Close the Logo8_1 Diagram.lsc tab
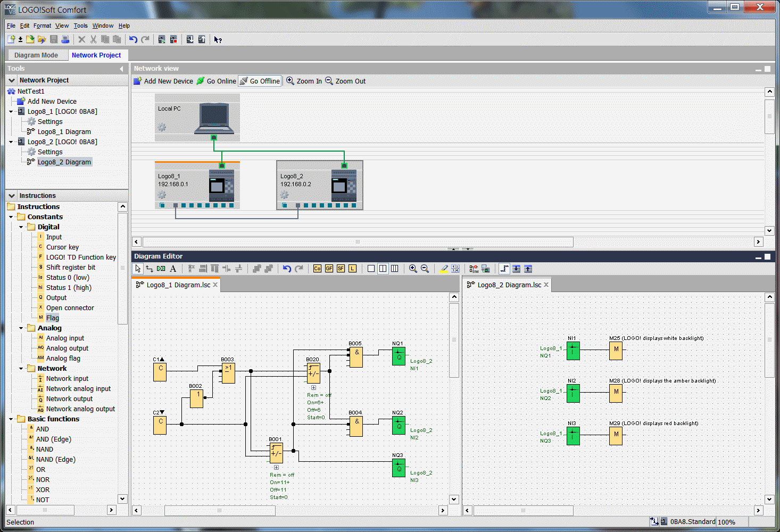Screen dimensions: 780x532 click(215, 285)
